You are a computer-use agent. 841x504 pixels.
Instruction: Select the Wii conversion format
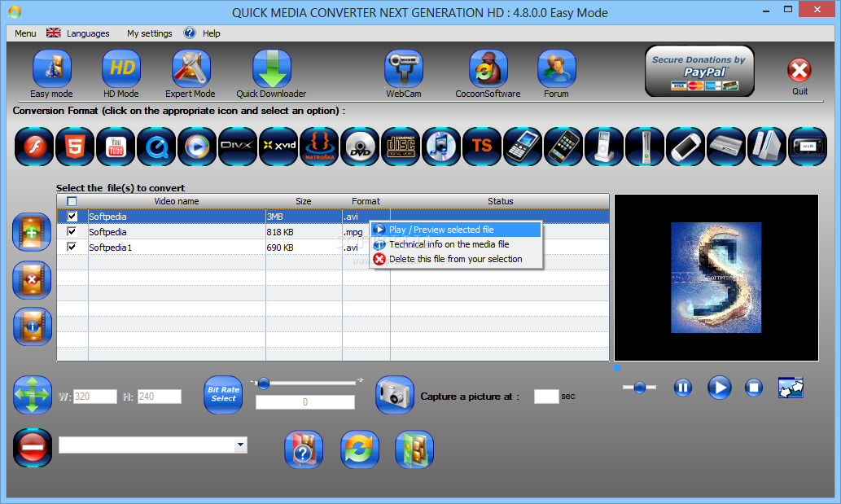767,147
